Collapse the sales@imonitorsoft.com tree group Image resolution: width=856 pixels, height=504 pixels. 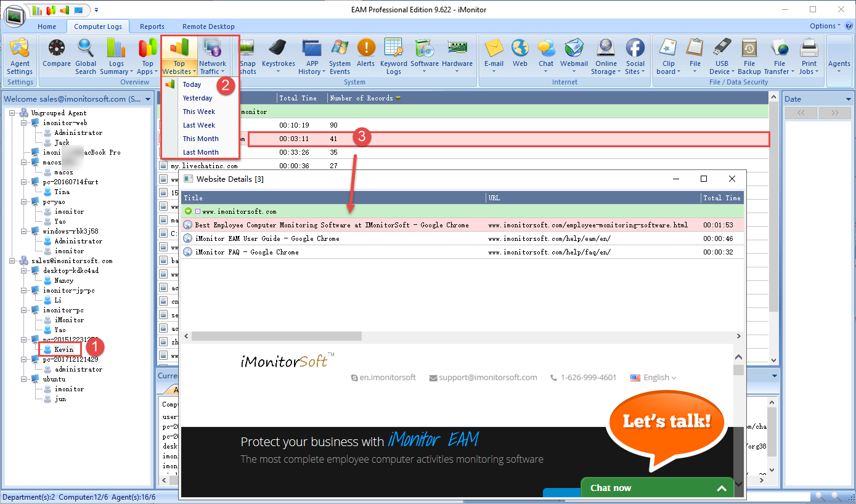point(13,261)
